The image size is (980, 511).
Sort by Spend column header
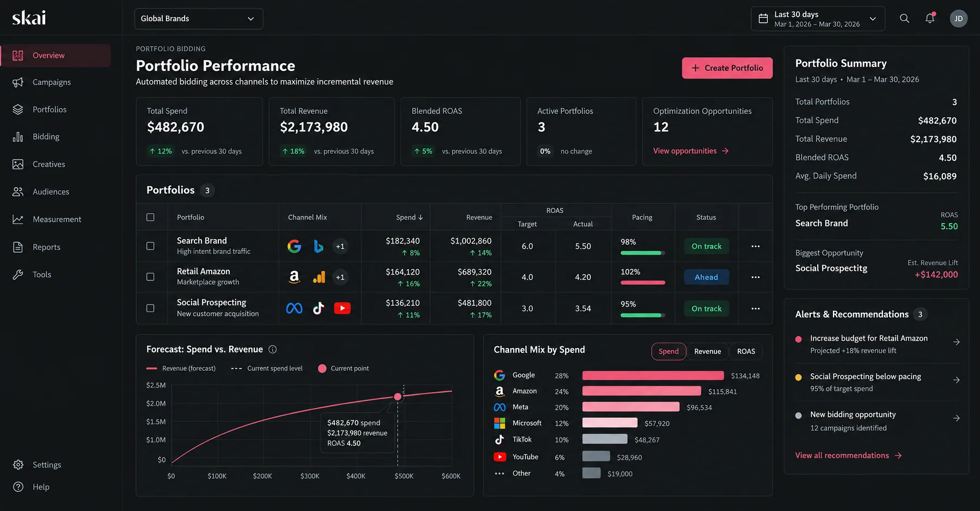point(409,217)
